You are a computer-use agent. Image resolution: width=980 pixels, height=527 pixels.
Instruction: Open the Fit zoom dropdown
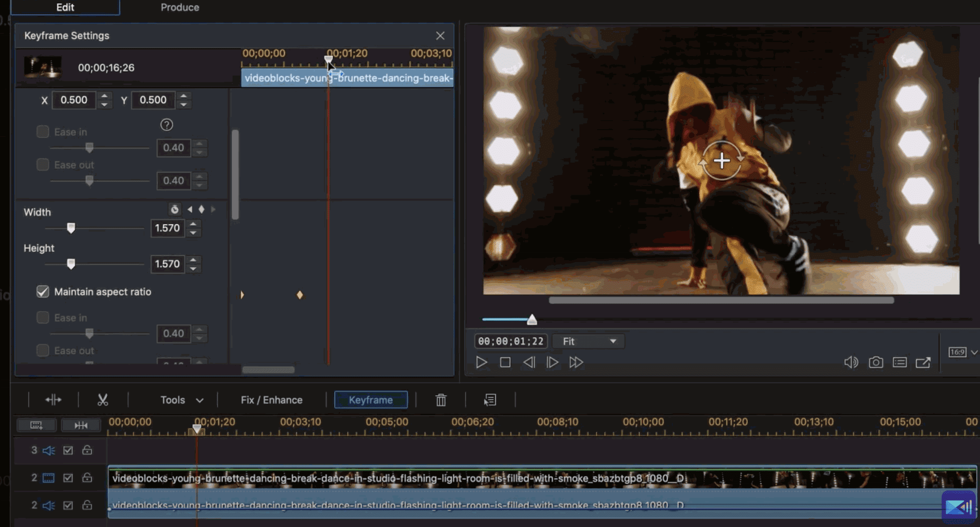(x=589, y=341)
